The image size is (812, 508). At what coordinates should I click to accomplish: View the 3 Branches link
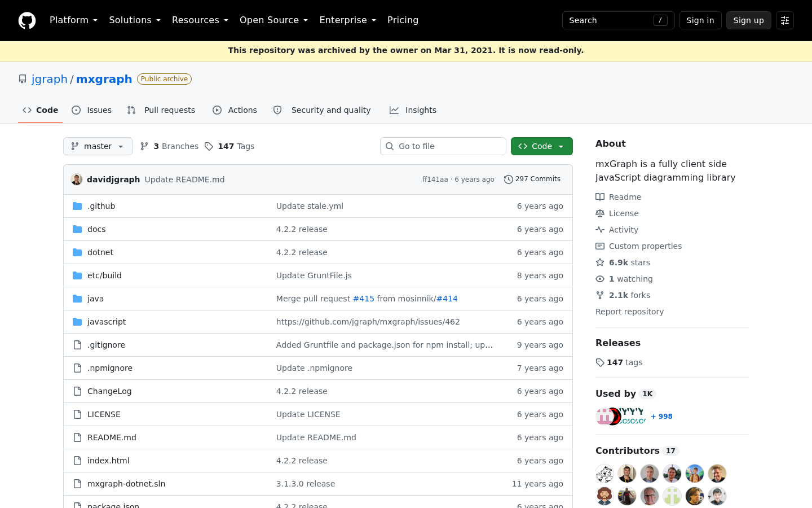pyautogui.click(x=169, y=146)
